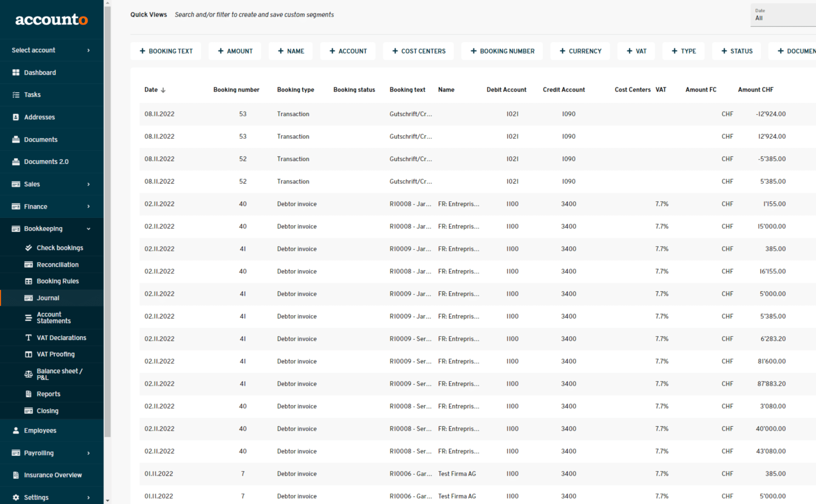Click the sidebar vertical scrollbar
The width and height of the screenshot is (816, 504).
108,221
